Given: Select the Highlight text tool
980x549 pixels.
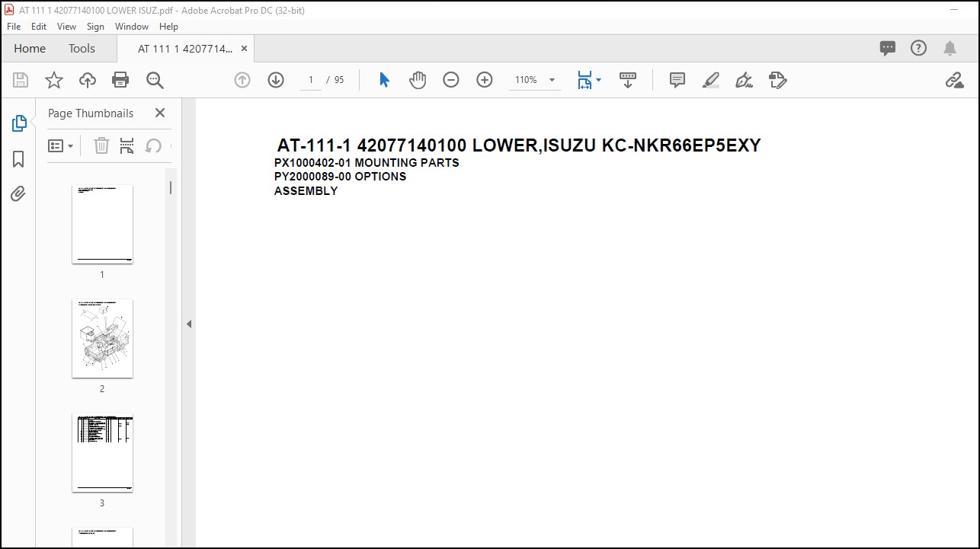Looking at the screenshot, I should (711, 80).
